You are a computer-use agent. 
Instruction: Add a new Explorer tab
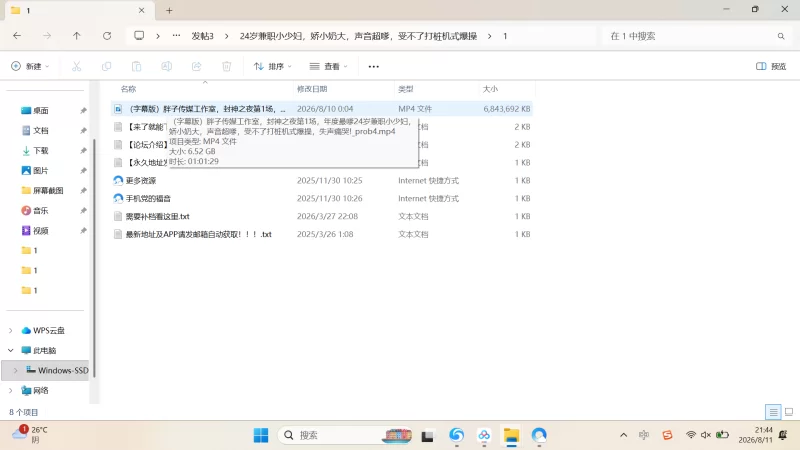169,10
